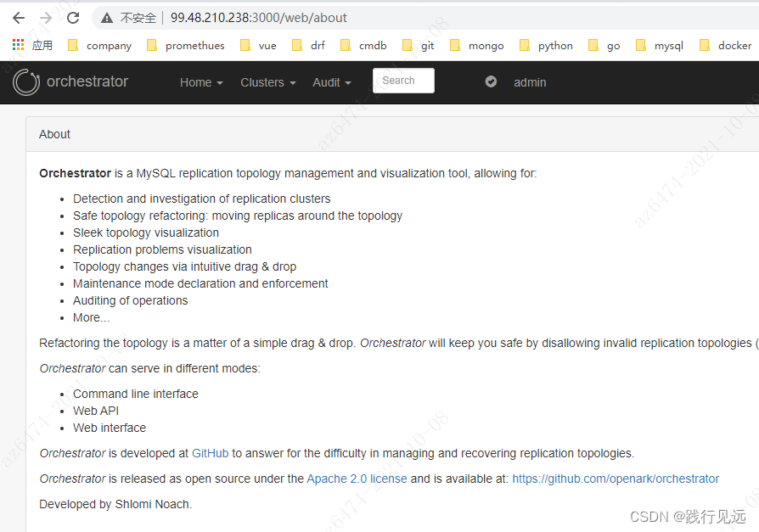This screenshot has height=532, width=759.
Task: Open the drf bookmark folder
Action: [x=308, y=46]
